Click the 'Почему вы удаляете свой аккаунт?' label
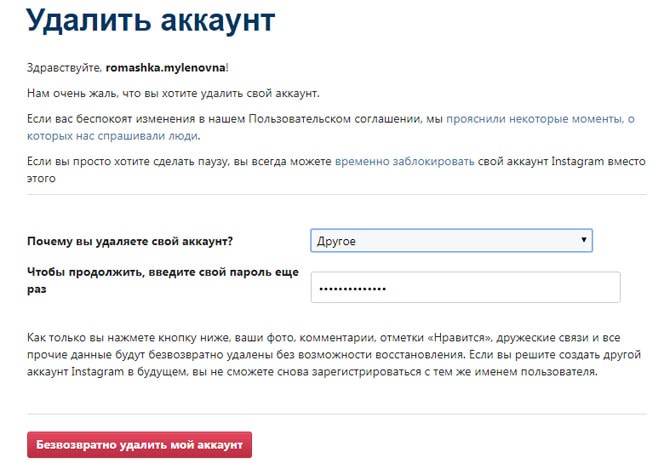 coord(130,241)
